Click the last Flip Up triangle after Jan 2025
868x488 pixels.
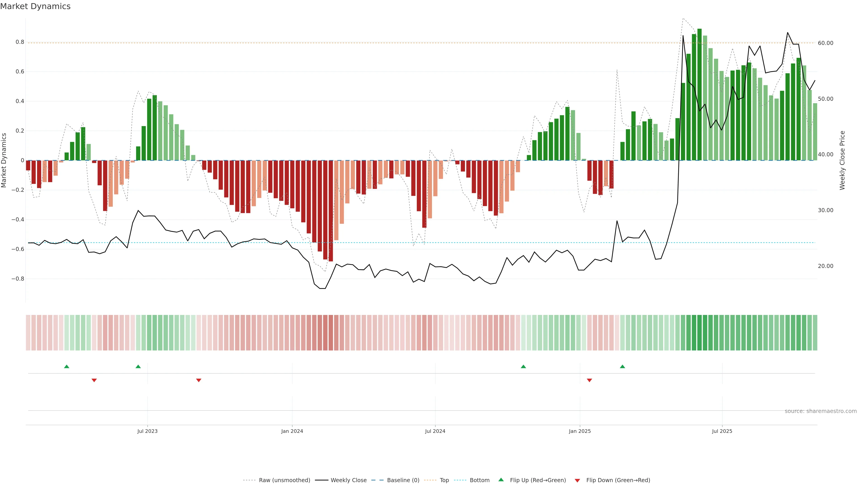[x=622, y=366]
